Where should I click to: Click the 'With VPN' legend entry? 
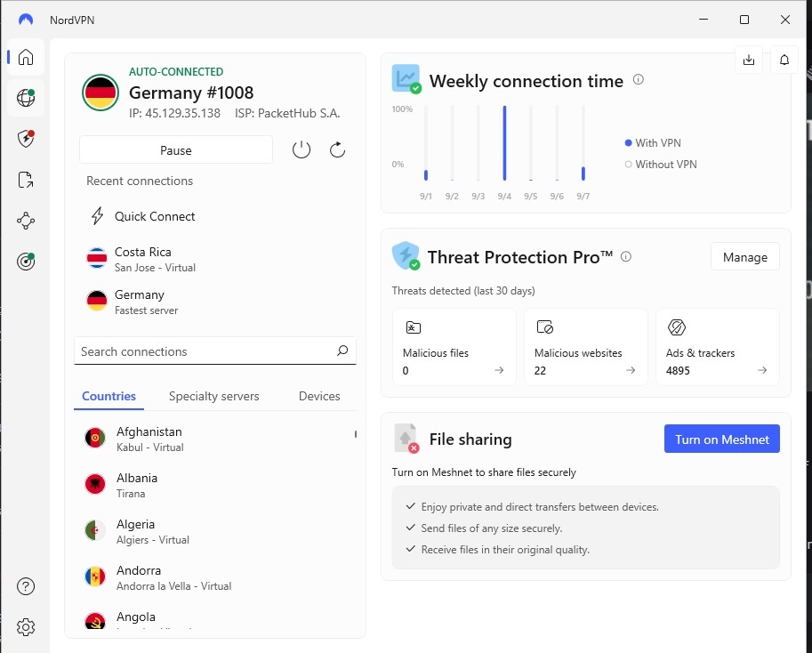[x=653, y=143]
